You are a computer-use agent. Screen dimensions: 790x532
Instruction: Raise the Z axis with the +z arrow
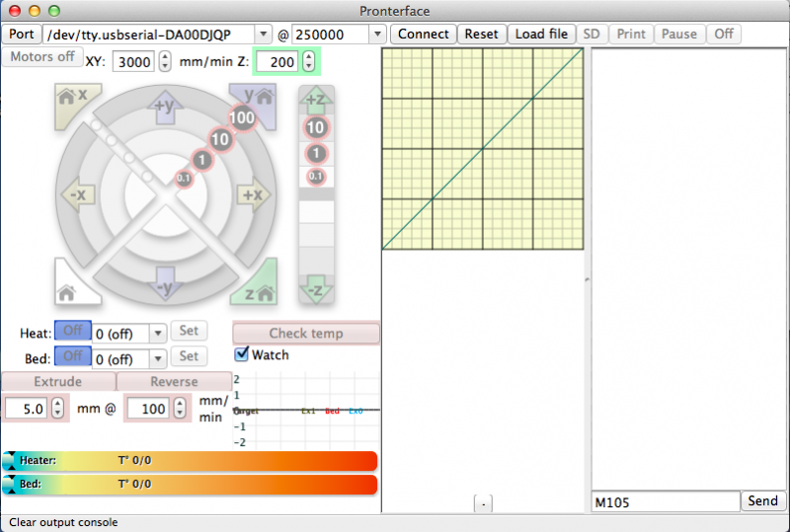pyautogui.click(x=316, y=100)
